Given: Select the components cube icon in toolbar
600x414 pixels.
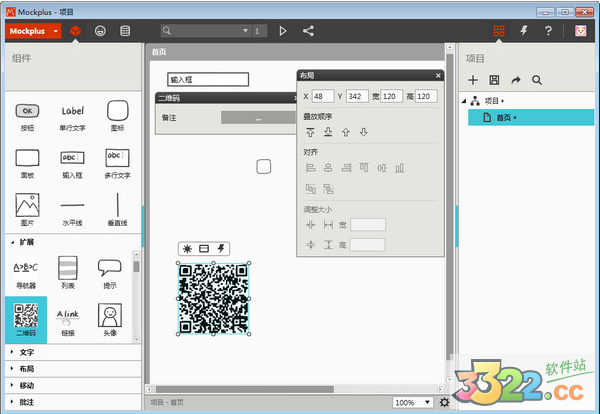Looking at the screenshot, I should [x=76, y=31].
